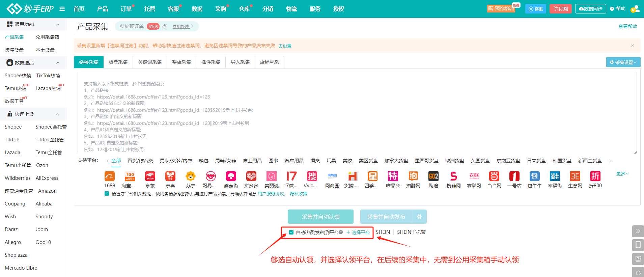Open 订单 in top navigation

tap(126, 9)
